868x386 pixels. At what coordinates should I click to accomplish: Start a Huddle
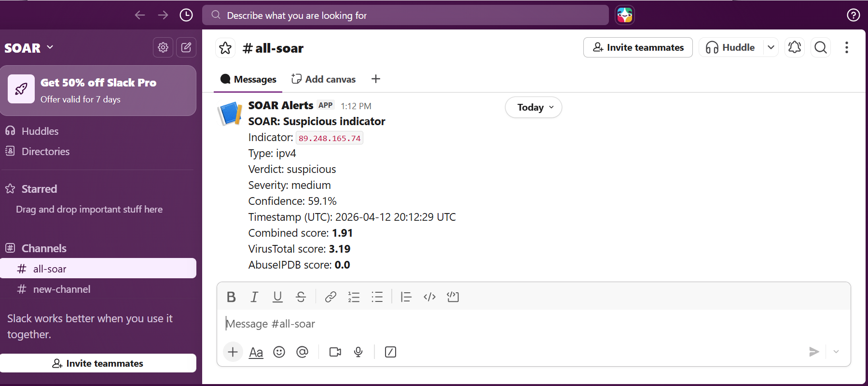[731, 47]
